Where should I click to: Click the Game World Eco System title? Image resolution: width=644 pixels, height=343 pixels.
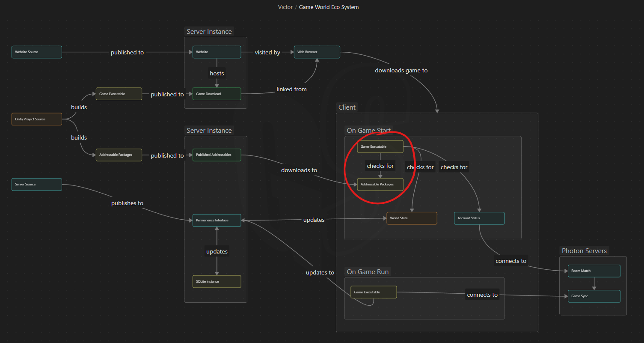[x=329, y=7]
